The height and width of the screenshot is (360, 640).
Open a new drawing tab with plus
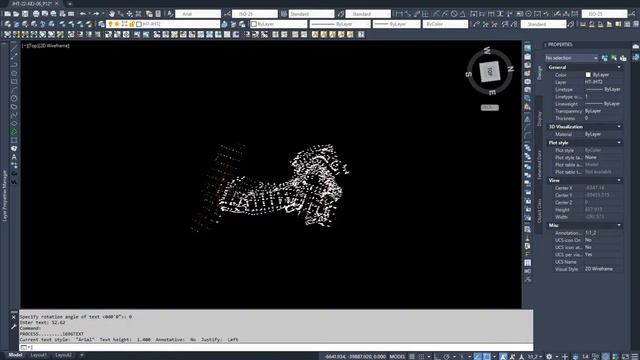[x=70, y=3]
